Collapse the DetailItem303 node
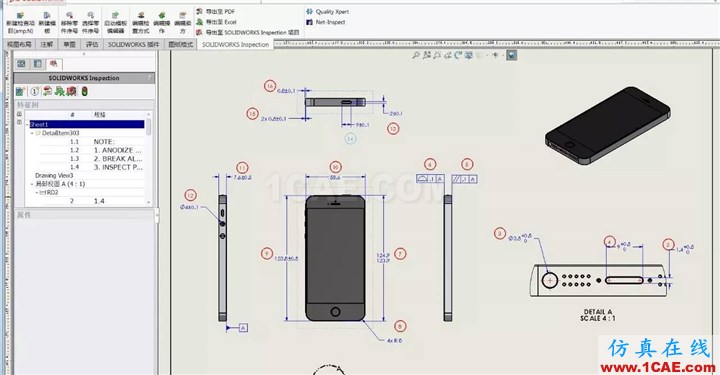The image size is (720, 375). (x=32, y=133)
